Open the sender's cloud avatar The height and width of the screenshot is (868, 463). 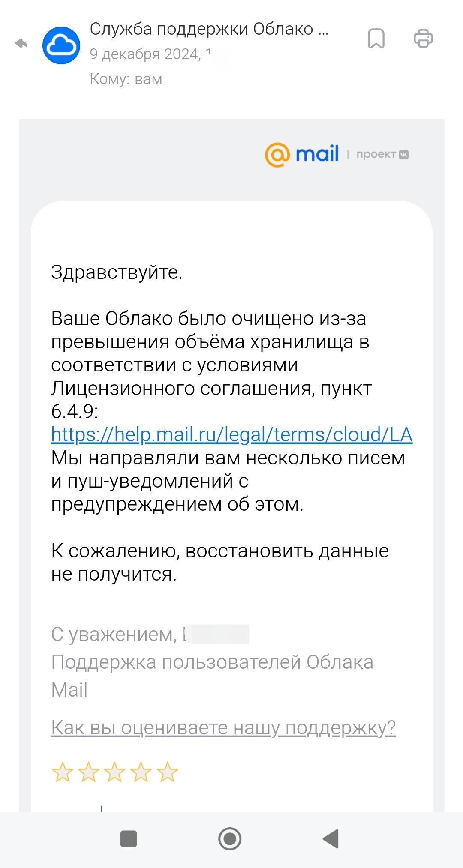click(61, 45)
